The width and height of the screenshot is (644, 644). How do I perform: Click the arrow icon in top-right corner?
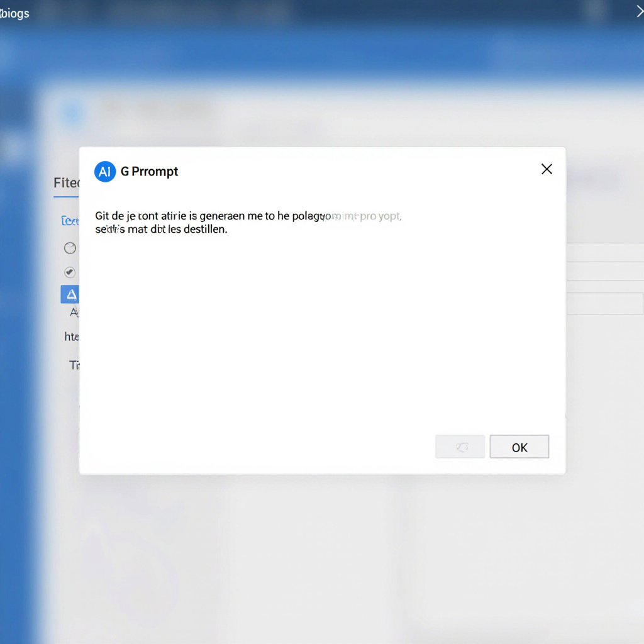(640, 11)
